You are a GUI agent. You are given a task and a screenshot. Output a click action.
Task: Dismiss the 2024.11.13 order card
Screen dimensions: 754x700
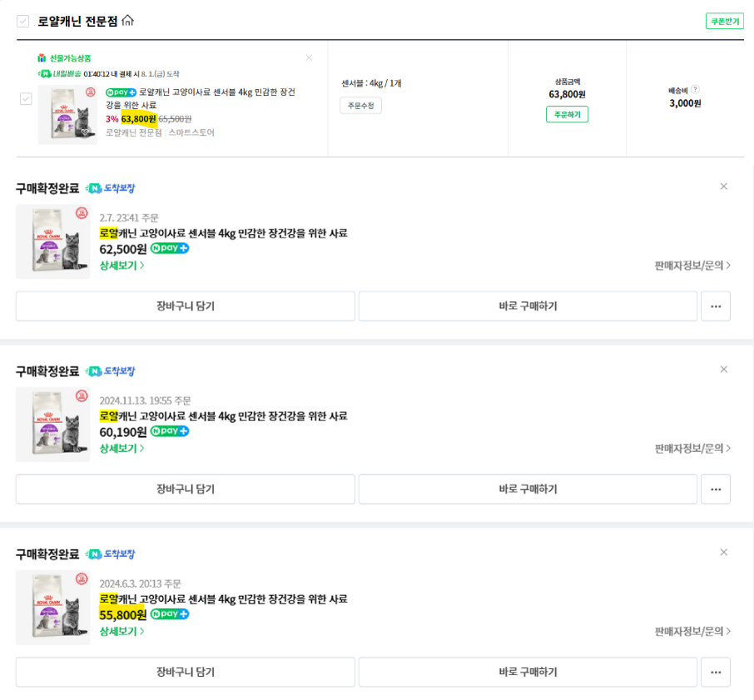tap(723, 370)
